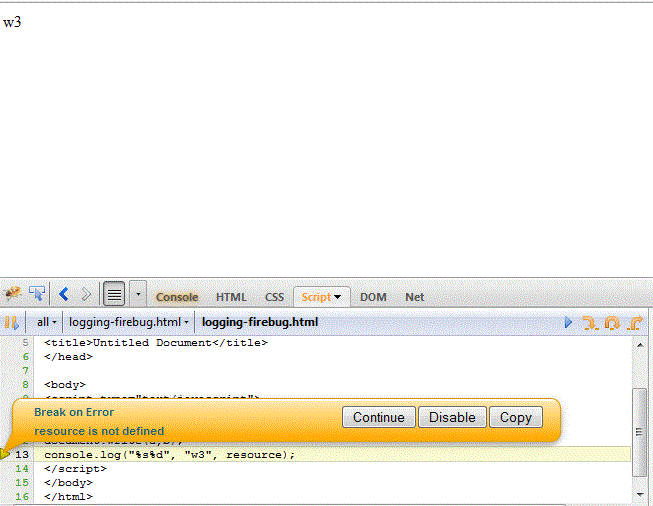Resume execution with the blue Continue arrow
653x506 pixels.
click(x=568, y=322)
